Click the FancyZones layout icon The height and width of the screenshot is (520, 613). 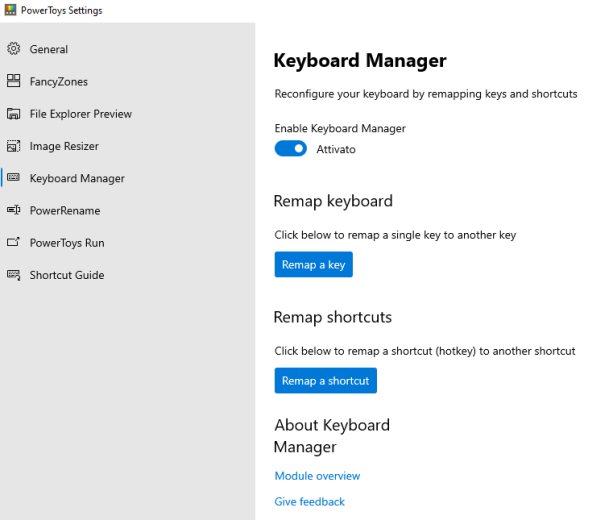pos(14,81)
